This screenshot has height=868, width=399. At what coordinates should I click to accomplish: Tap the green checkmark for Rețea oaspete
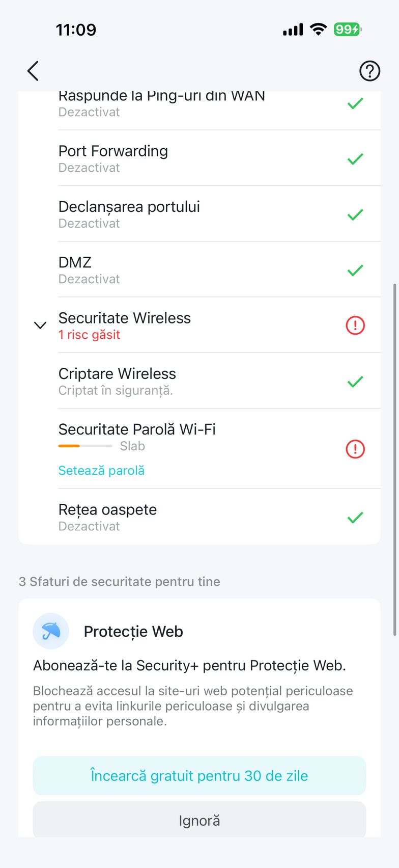(355, 518)
